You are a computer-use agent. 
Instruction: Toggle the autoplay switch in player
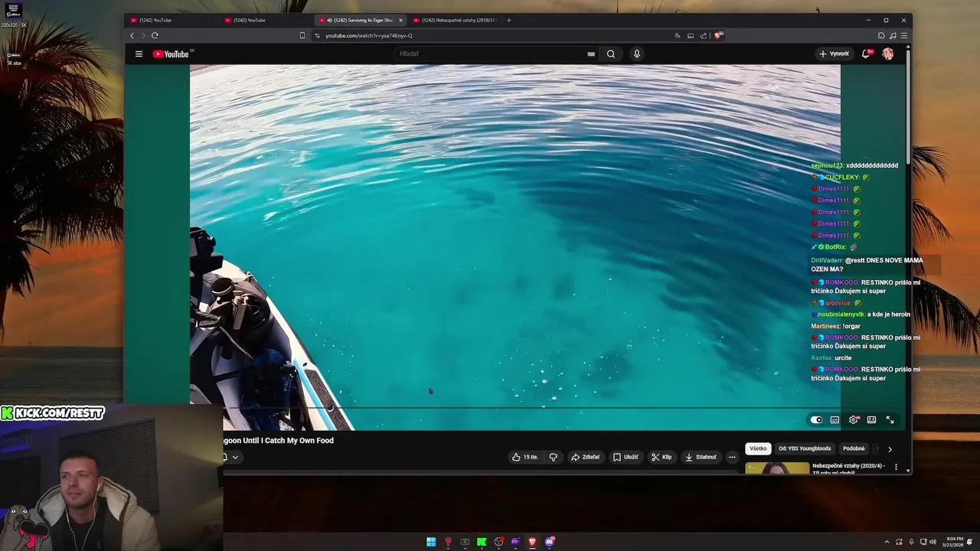(816, 419)
